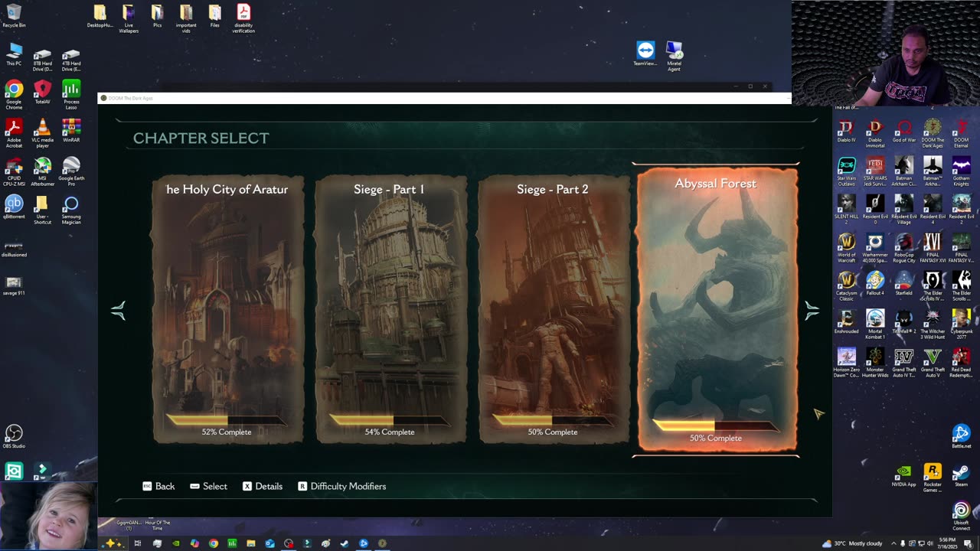The width and height of the screenshot is (980, 551).
Task: Open Battle.net desktop shortcut
Action: coord(962,437)
